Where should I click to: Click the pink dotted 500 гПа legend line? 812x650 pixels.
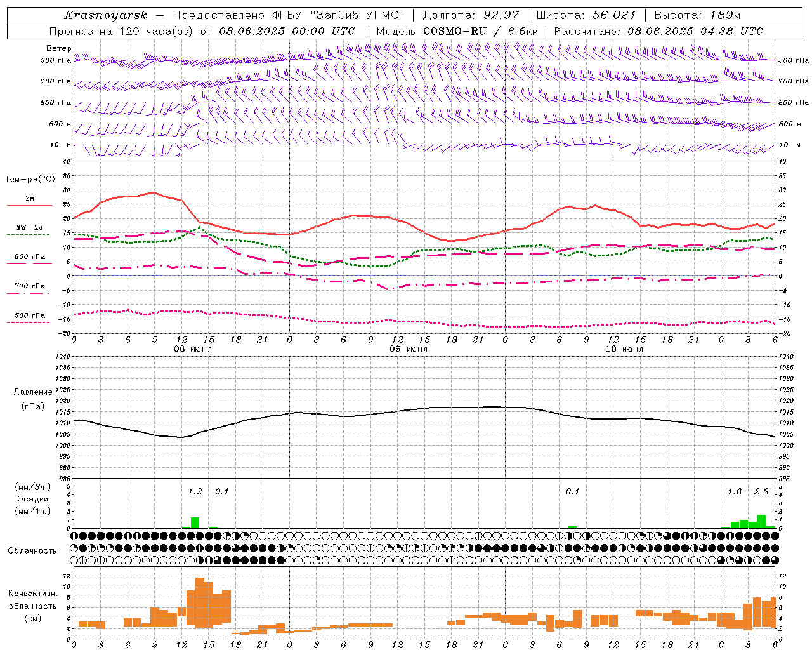click(28, 323)
